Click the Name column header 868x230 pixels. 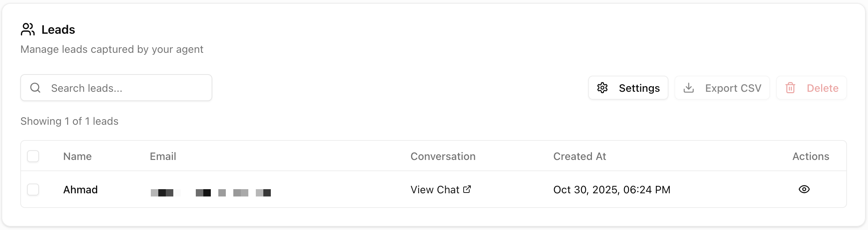tap(77, 156)
